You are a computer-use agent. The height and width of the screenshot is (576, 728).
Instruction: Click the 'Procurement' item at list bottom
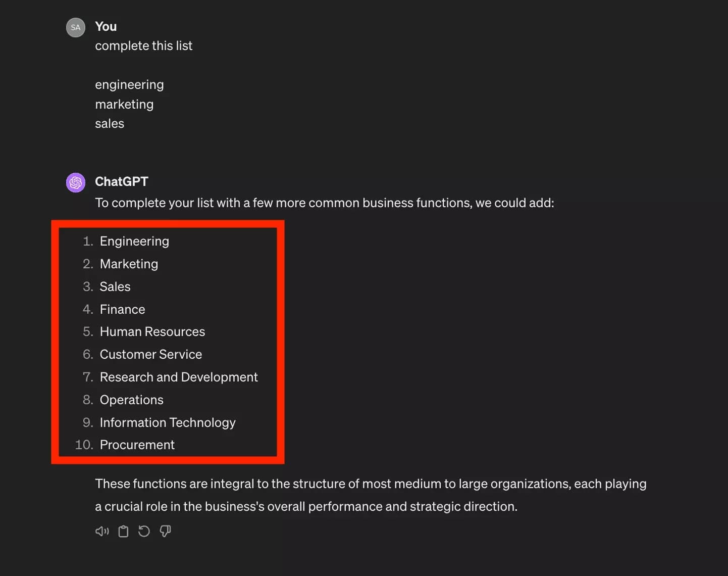pos(137,445)
